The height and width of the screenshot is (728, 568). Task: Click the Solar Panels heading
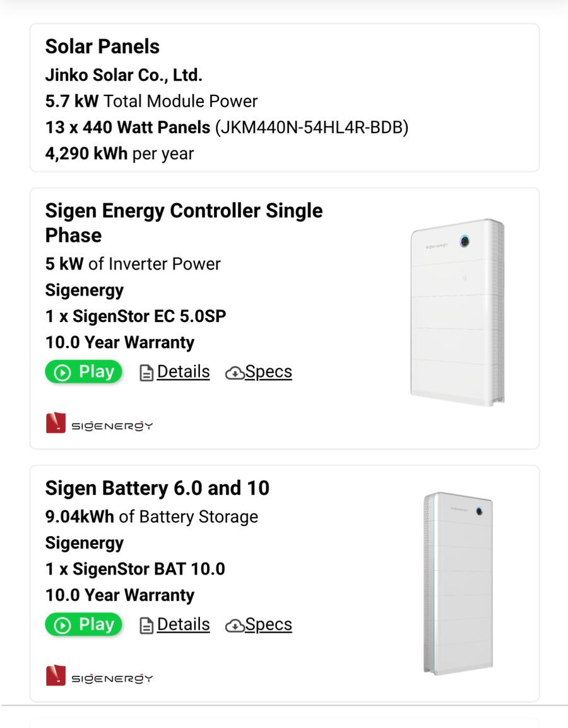[x=102, y=47]
